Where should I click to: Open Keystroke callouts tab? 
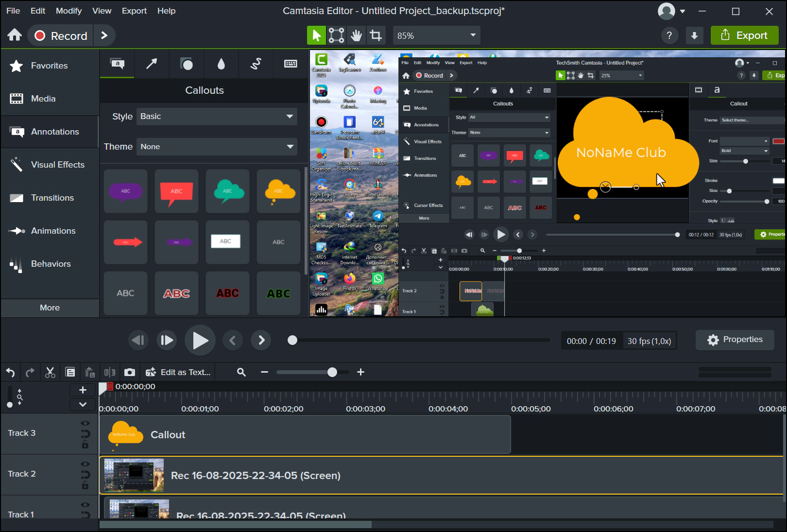pyautogui.click(x=291, y=64)
